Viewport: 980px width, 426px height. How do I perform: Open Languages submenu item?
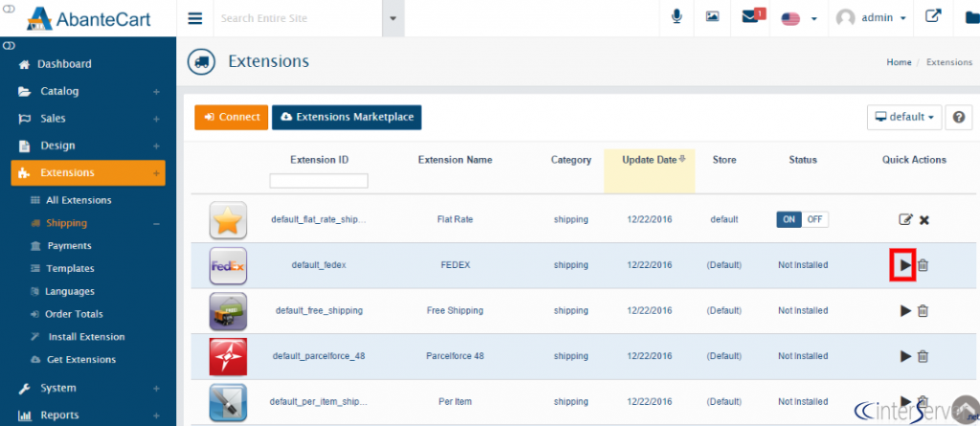tap(70, 291)
